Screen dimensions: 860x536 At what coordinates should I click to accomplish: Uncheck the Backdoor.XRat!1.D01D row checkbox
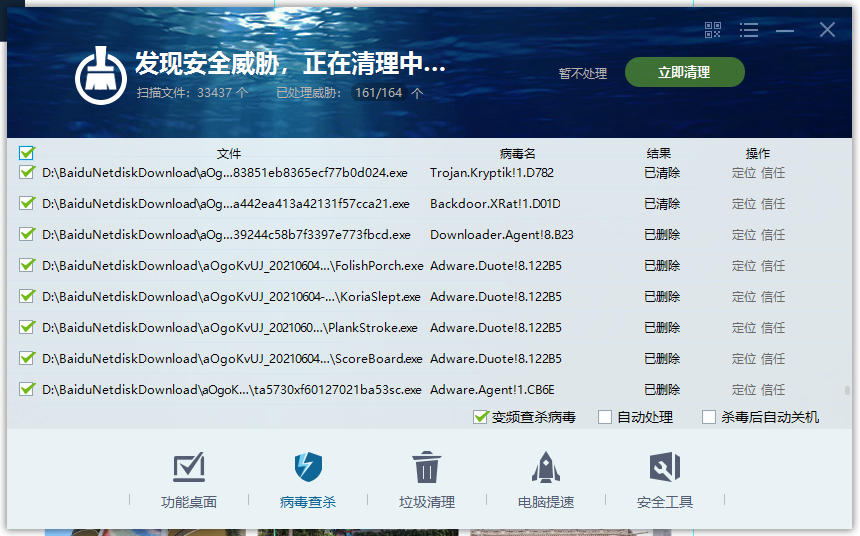pyautogui.click(x=26, y=203)
